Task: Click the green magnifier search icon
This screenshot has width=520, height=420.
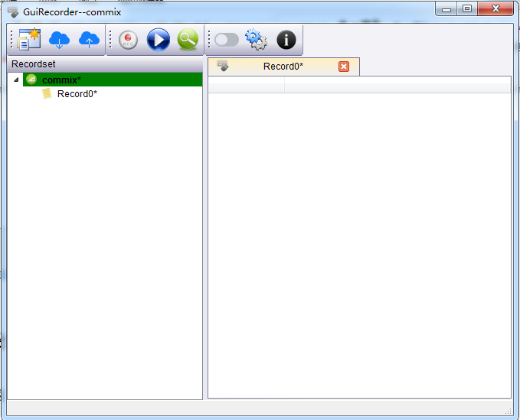Action: tap(188, 40)
